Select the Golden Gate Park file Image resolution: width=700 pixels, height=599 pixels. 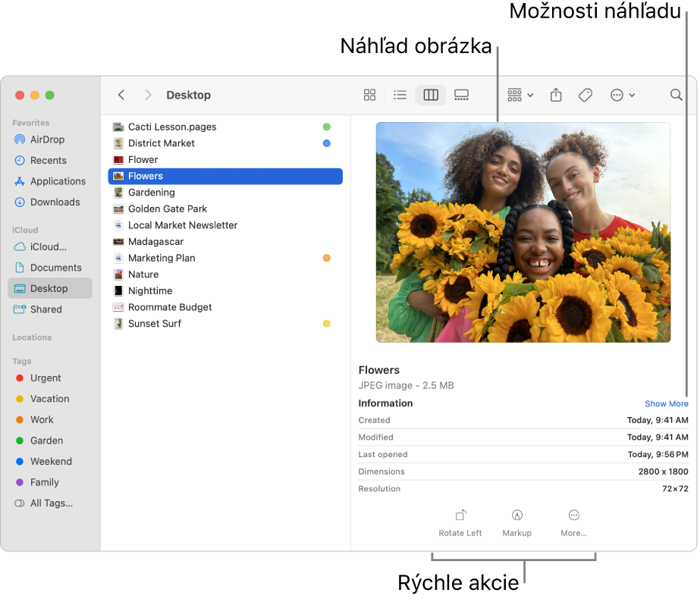coord(225,209)
